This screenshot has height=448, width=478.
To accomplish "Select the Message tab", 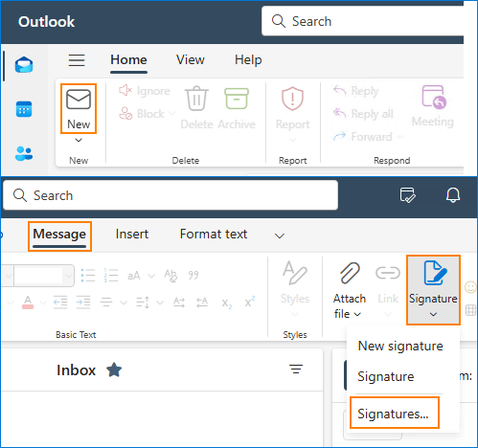I will [59, 235].
